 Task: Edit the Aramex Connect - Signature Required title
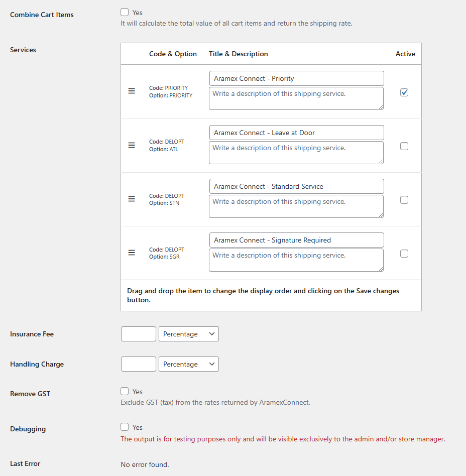tap(297, 240)
